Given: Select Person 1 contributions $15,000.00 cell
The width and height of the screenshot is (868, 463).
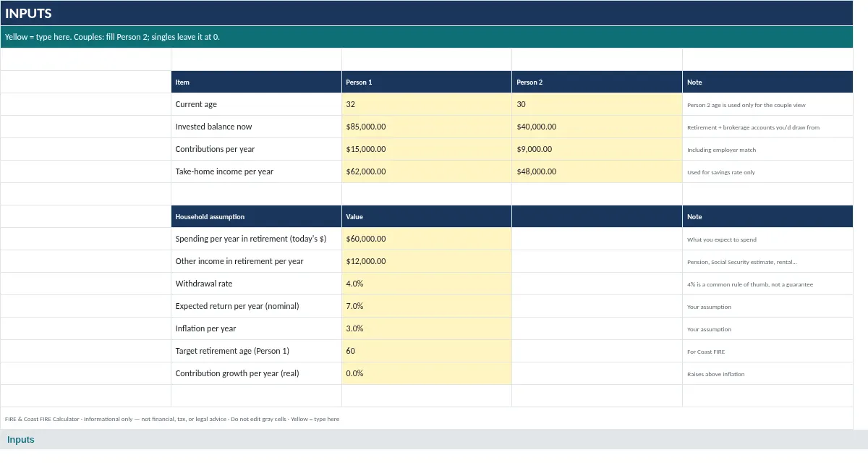Looking at the screenshot, I should point(427,149).
